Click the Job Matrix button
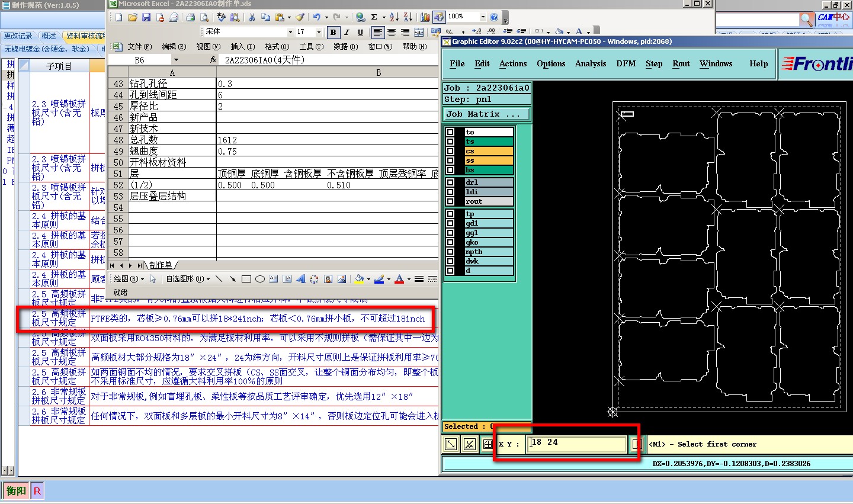853x504 pixels. tap(486, 114)
